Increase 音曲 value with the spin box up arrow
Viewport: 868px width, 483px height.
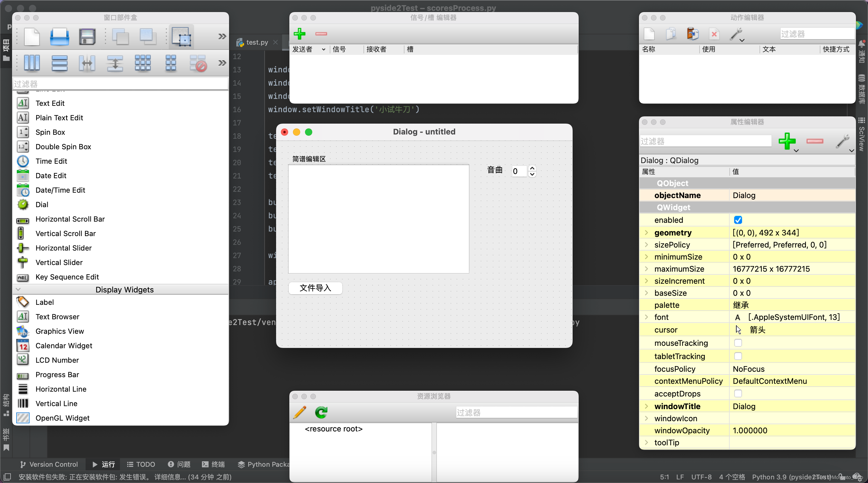click(532, 168)
